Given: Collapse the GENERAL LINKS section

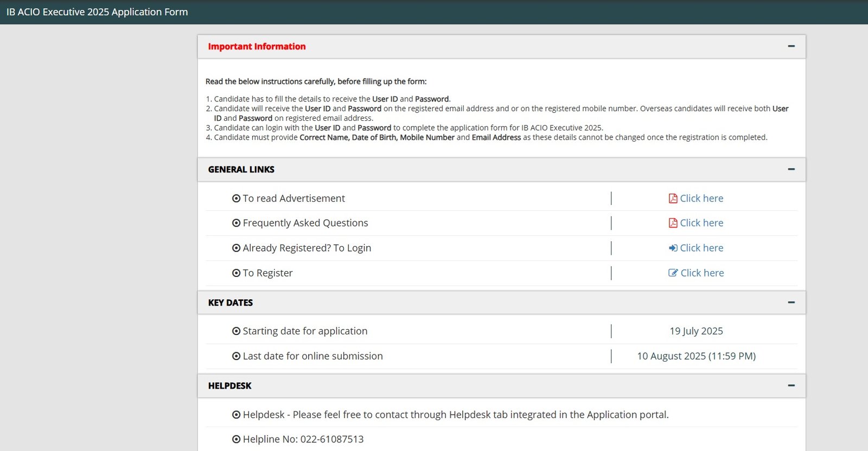Looking at the screenshot, I should (x=791, y=170).
